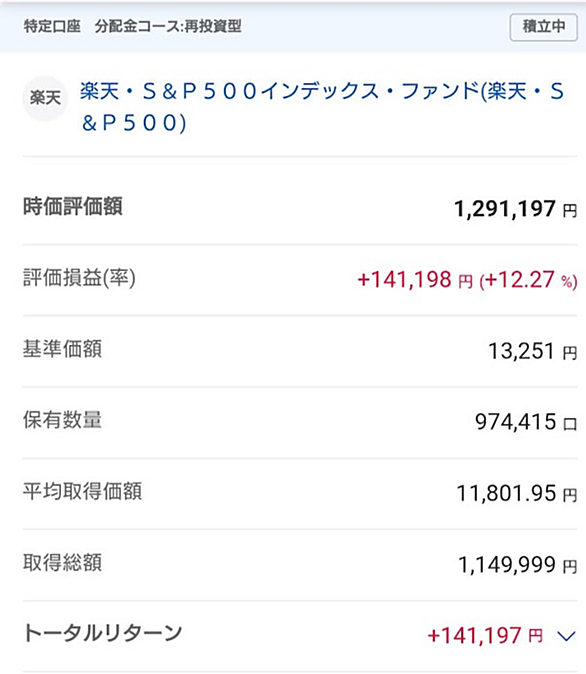The height and width of the screenshot is (674, 586).
Task: Expand the トータルリターン chevron
Action: pyautogui.click(x=566, y=636)
